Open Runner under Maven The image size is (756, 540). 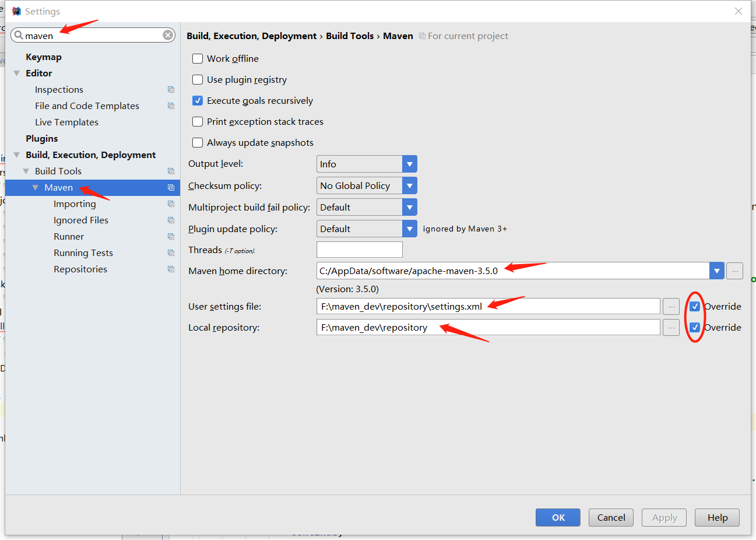pos(69,236)
